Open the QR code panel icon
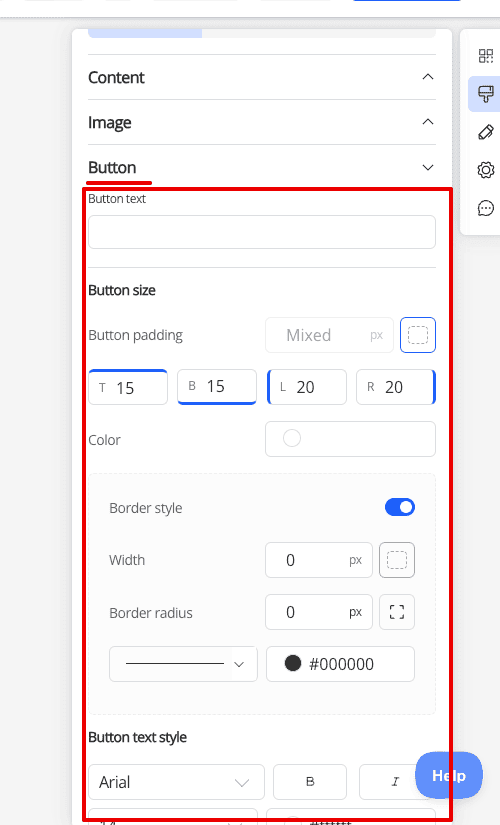Image resolution: width=500 pixels, height=825 pixels. click(x=485, y=56)
